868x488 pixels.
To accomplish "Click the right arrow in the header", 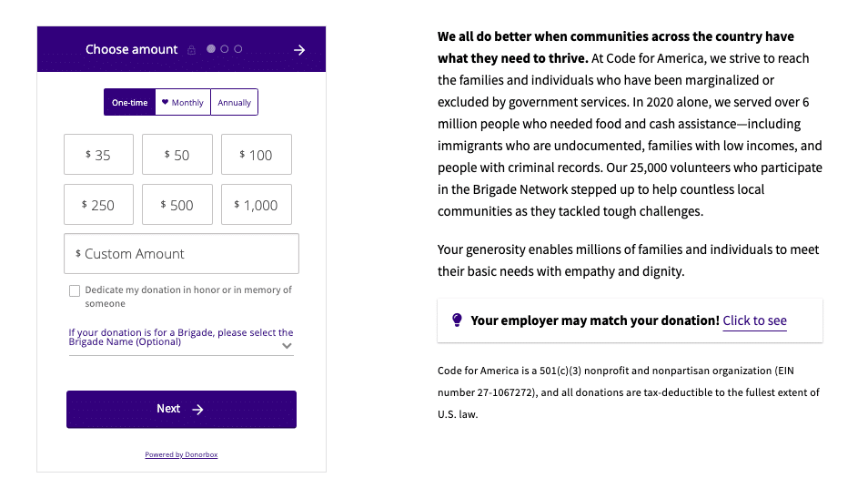I will (x=299, y=50).
